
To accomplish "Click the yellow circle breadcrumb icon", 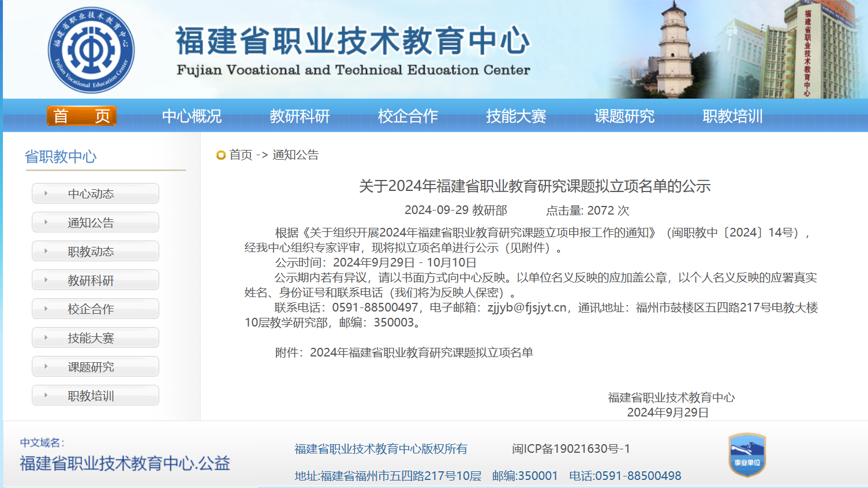I will 220,155.
